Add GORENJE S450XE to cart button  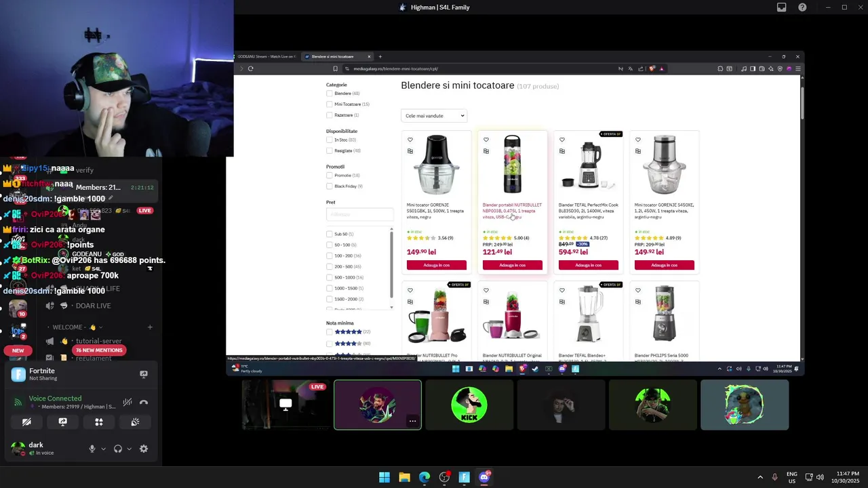665,265
